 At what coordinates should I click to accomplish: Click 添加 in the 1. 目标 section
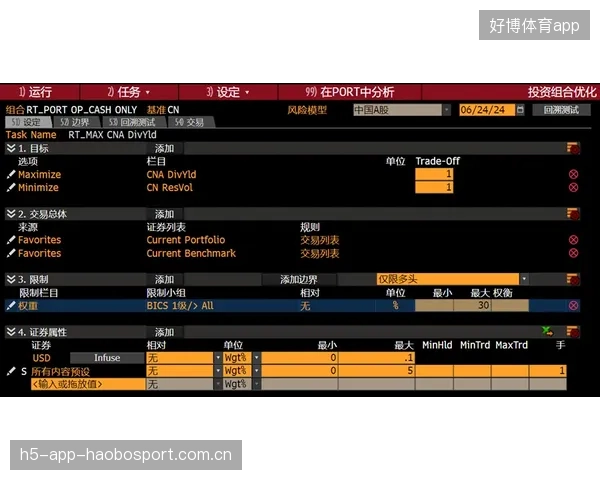(165, 148)
